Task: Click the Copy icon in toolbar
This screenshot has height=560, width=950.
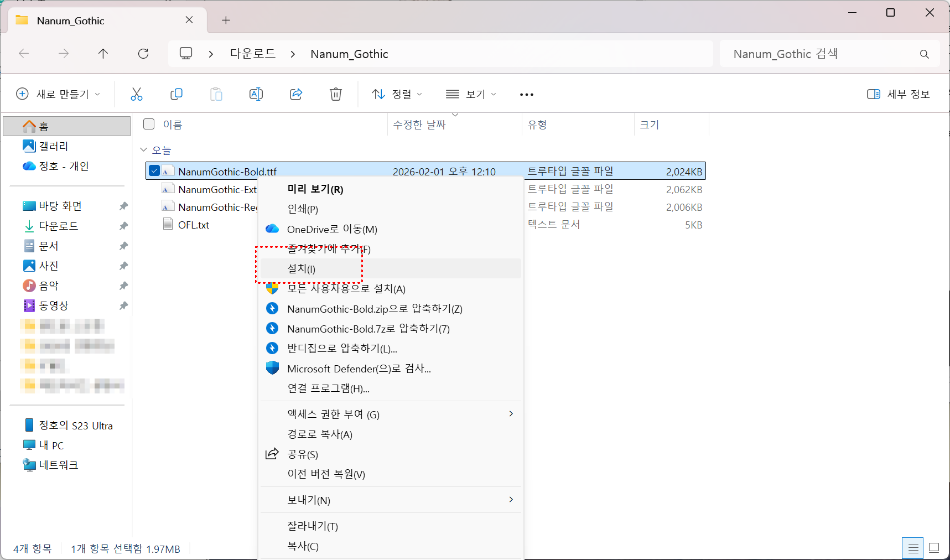Action: coord(176,94)
